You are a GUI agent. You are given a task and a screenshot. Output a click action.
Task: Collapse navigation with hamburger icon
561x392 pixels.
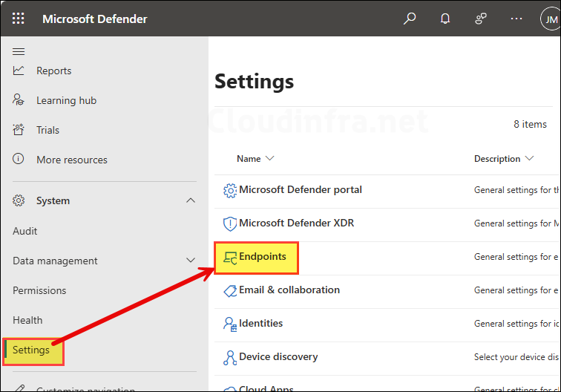(x=19, y=51)
